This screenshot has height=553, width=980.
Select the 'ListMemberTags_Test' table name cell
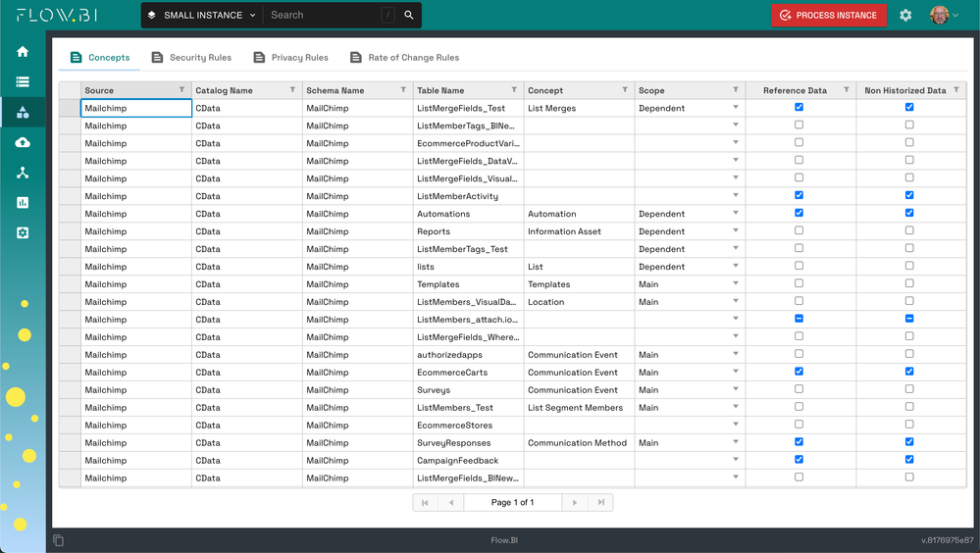(469, 249)
